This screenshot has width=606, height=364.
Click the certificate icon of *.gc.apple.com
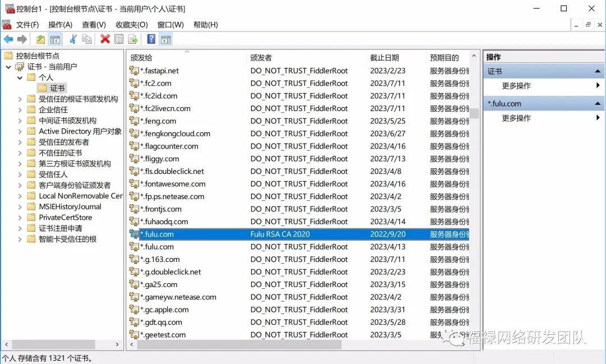(x=134, y=309)
